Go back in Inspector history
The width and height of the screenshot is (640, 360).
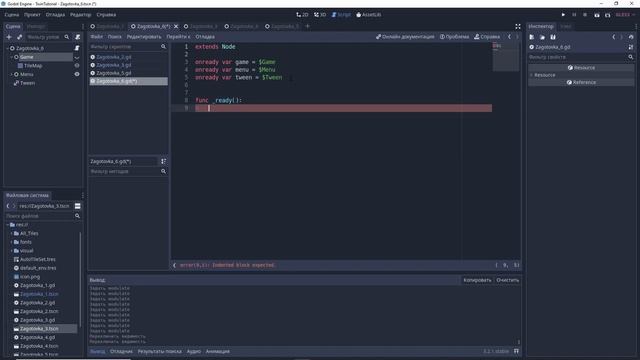(x=613, y=37)
